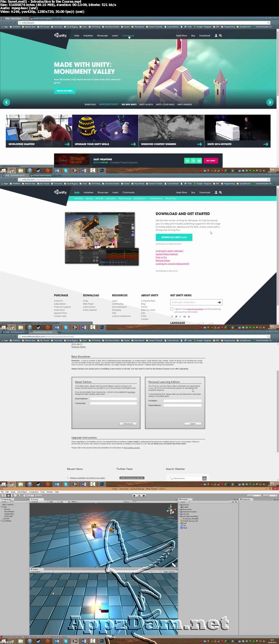Open the Free Aspect dropdown in Game view
This screenshot has width=279, height=644.
click(x=42, y=572)
